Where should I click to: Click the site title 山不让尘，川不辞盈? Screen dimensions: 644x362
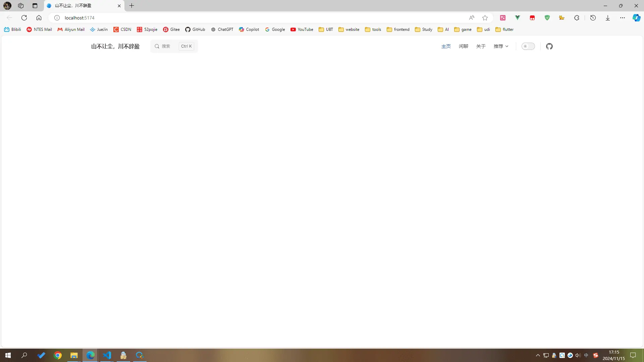(x=115, y=46)
